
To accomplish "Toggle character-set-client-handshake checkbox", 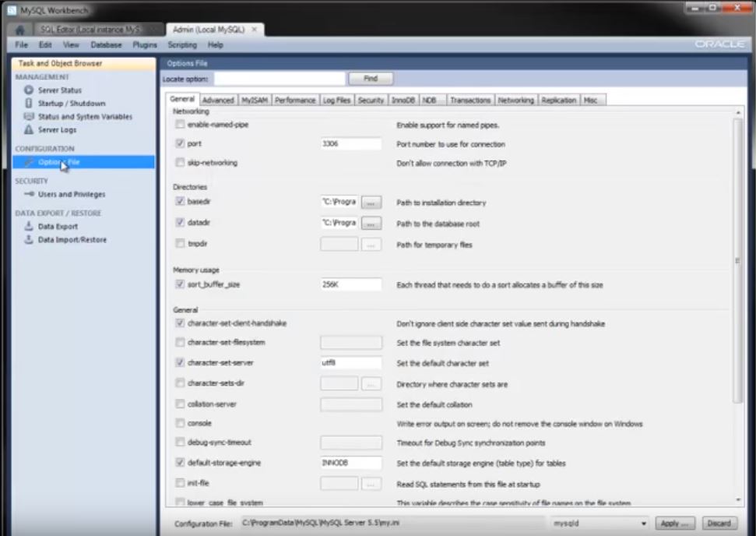I will pyautogui.click(x=180, y=323).
